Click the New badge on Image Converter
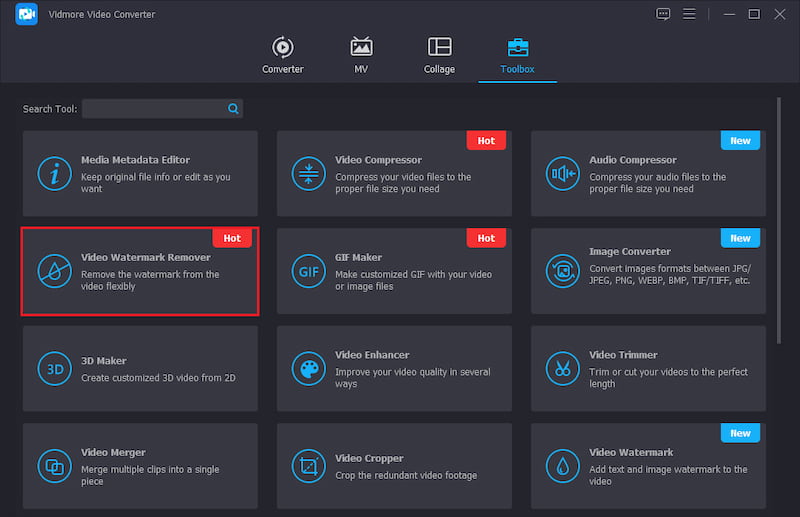This screenshot has height=517, width=800. pos(740,238)
